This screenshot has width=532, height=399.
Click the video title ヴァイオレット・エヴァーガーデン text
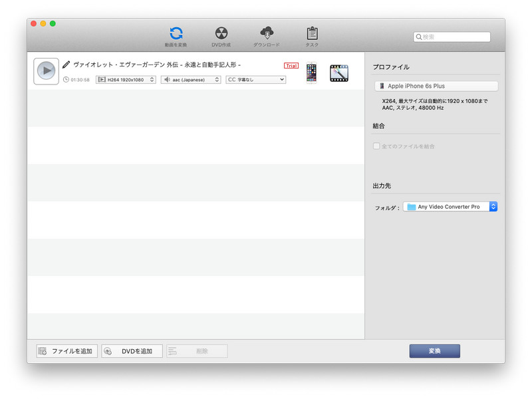157,65
